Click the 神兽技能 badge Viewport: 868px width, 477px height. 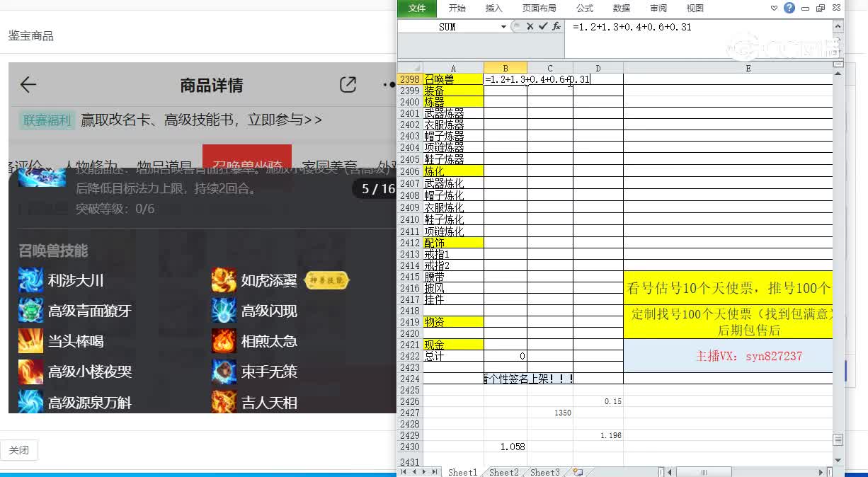click(x=327, y=280)
